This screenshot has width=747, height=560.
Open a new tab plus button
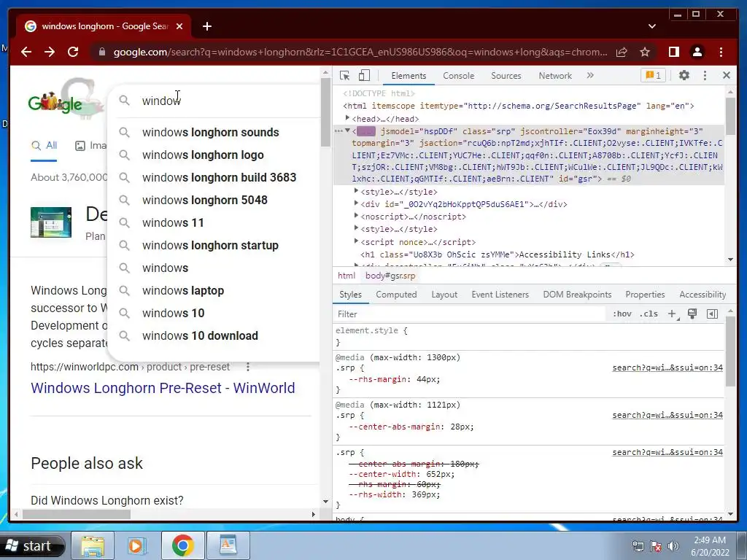(206, 26)
